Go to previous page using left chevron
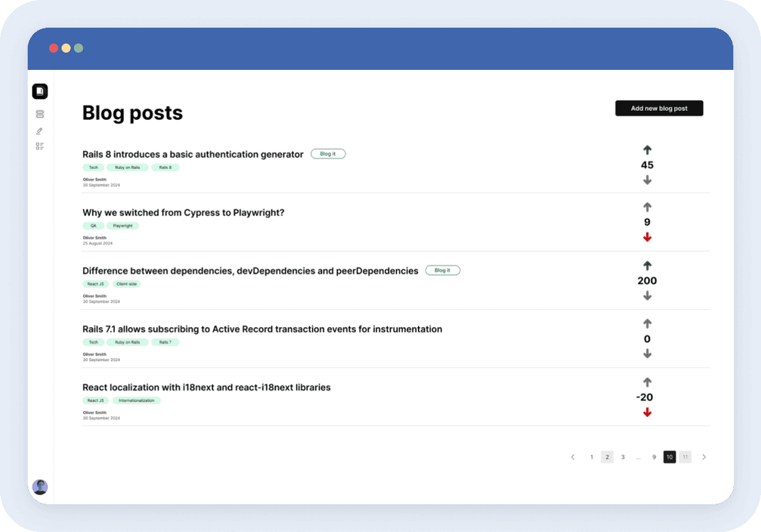Viewport: 761px width, 532px height. pyautogui.click(x=572, y=457)
